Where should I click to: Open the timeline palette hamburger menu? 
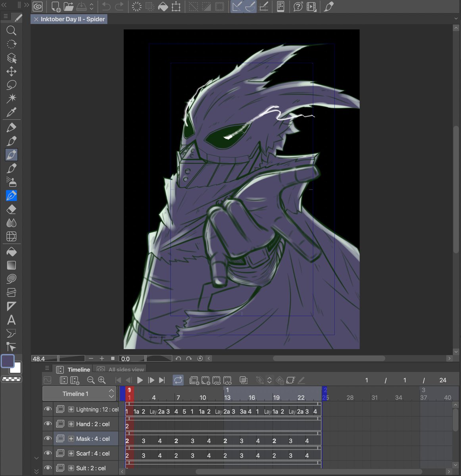coord(47,368)
